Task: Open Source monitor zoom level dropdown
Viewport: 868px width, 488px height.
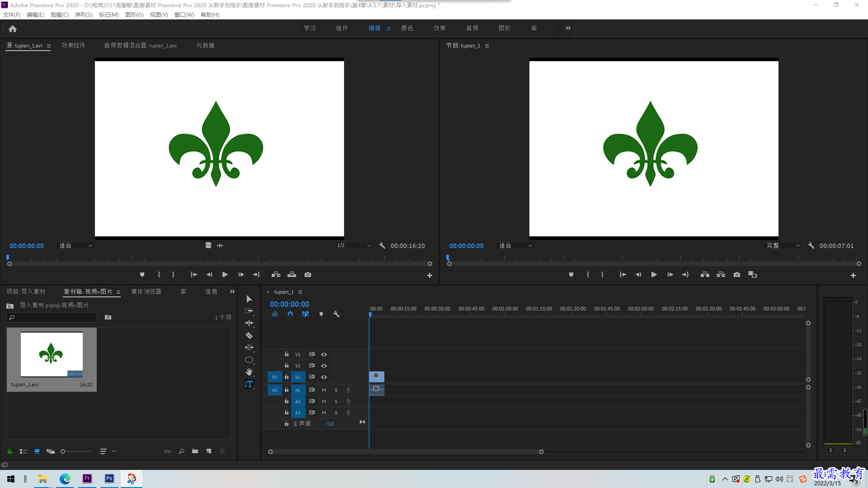Action: click(75, 246)
